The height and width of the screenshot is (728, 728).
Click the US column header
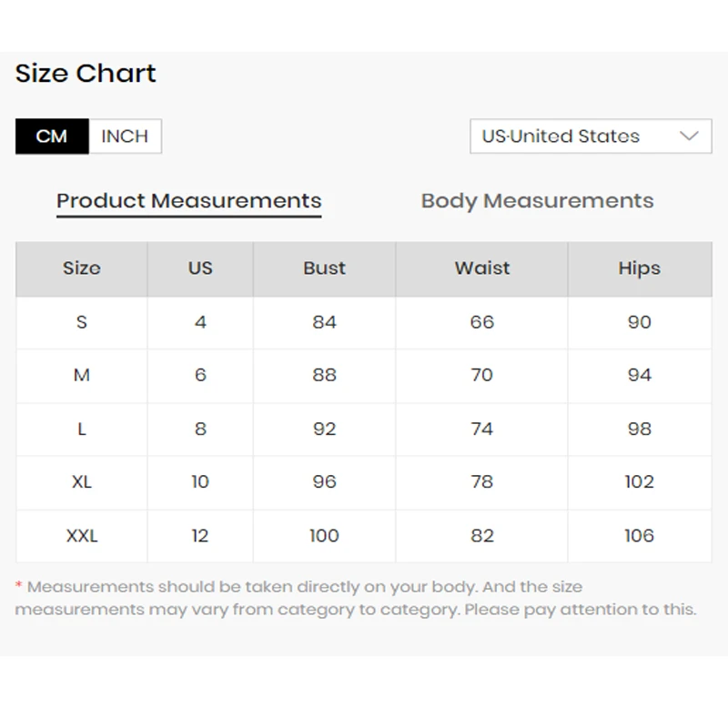[x=200, y=268]
